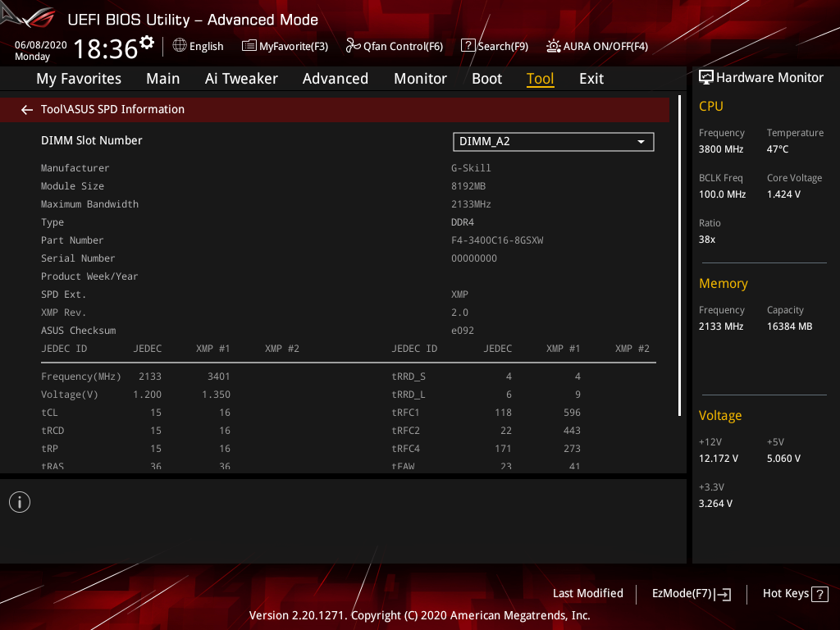840x630 pixels.
Task: Switch to My Favorites tab
Action: [79, 79]
